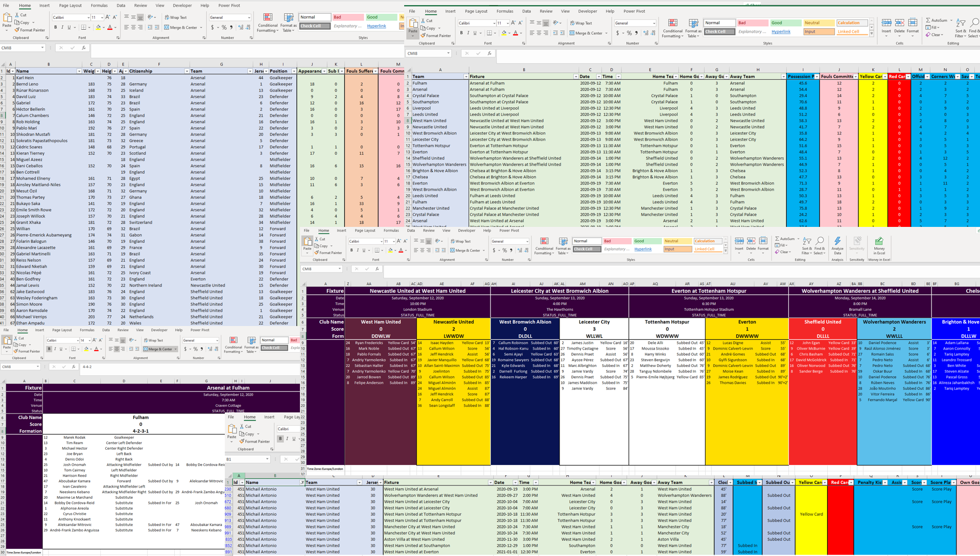Click the Delete cells icon above the Possession table
The width and height of the screenshot is (980, 556).
(x=899, y=25)
